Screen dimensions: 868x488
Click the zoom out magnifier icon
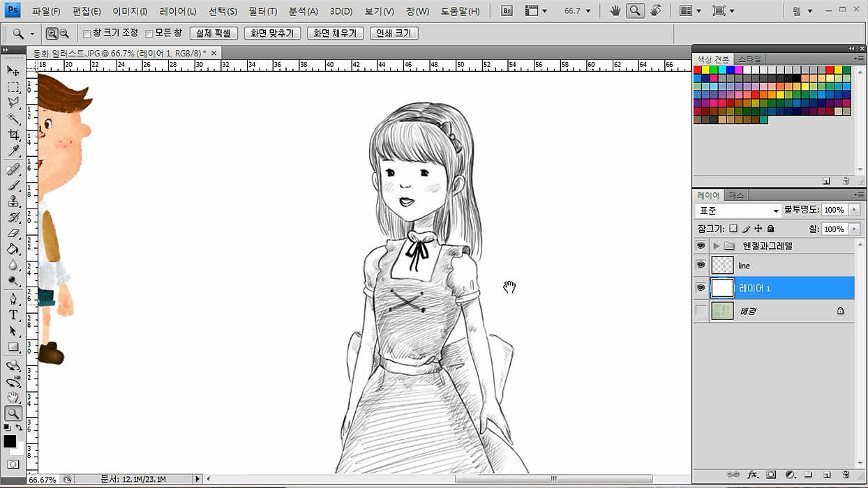tap(64, 33)
